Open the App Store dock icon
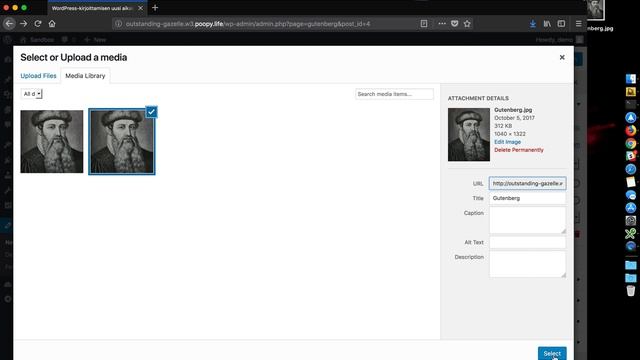 coord(631,208)
